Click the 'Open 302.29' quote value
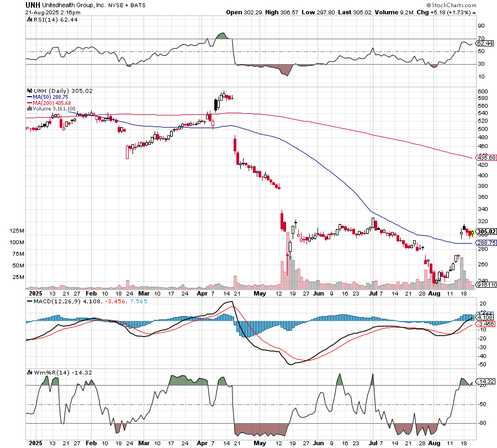 click(x=244, y=12)
